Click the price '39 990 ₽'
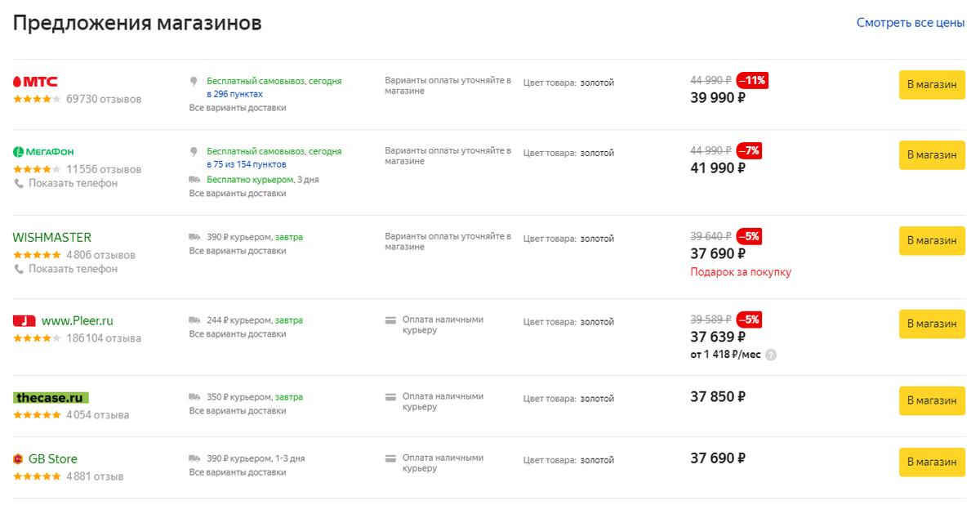The image size is (980, 514). (x=718, y=97)
